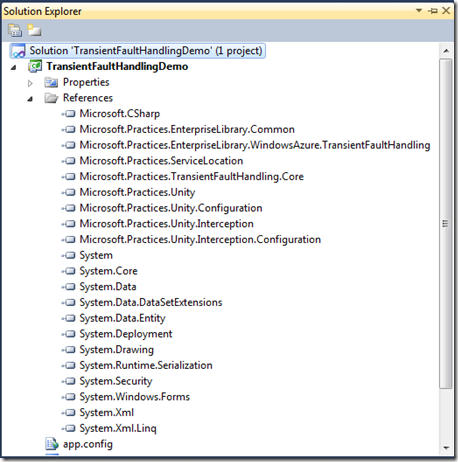Screen dimensions: 458x462
Task: Click the app.config file icon
Action: pyautogui.click(x=52, y=444)
